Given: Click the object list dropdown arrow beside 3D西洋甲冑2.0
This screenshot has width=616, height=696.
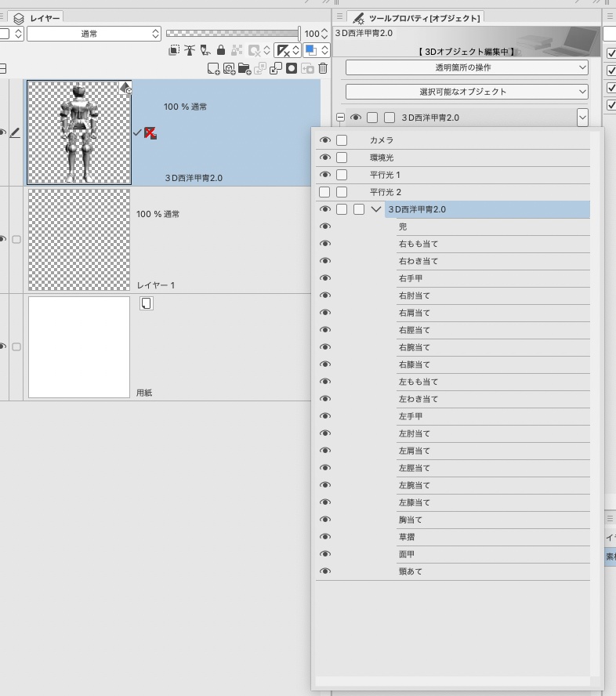Looking at the screenshot, I should tap(583, 118).
